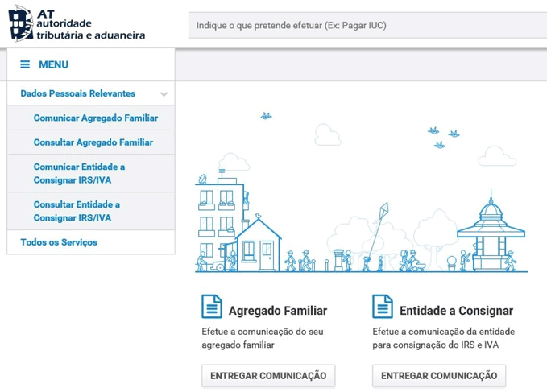Image resolution: width=547 pixels, height=392 pixels.
Task: Select Consultar Entidade a Consignar IRS/IVA
Action: [77, 211]
